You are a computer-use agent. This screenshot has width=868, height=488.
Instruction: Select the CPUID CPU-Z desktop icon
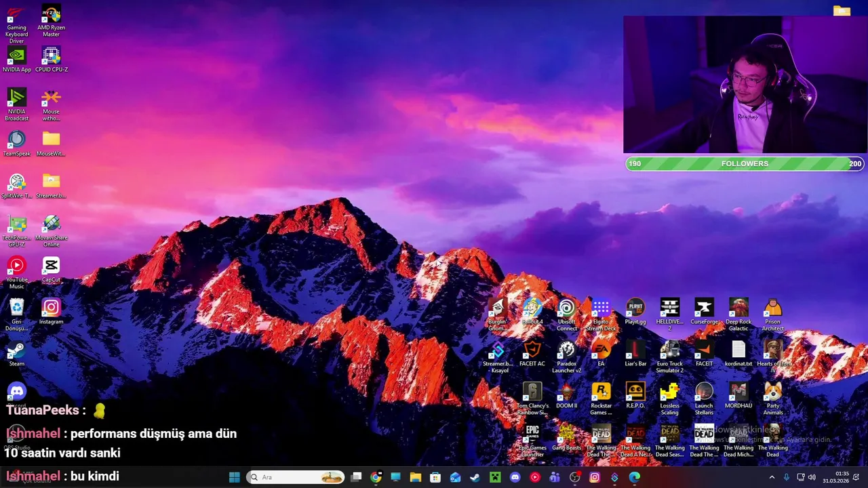click(51, 60)
